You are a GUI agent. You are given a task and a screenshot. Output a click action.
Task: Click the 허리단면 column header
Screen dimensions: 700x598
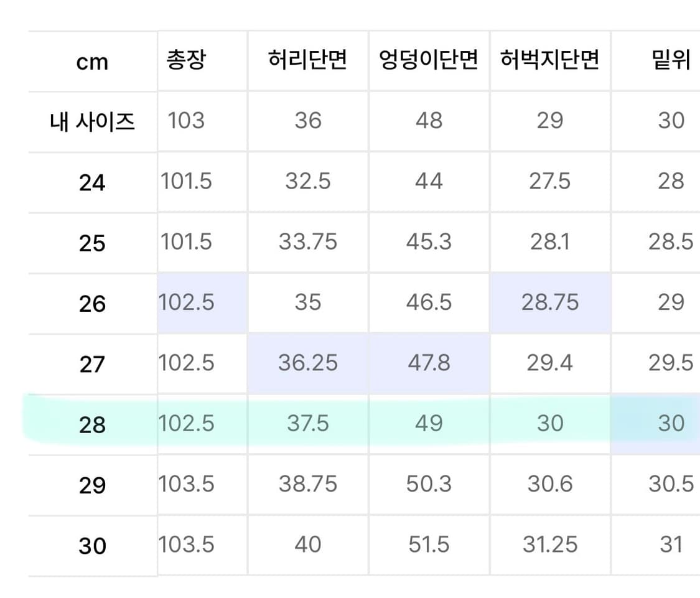tap(308, 60)
